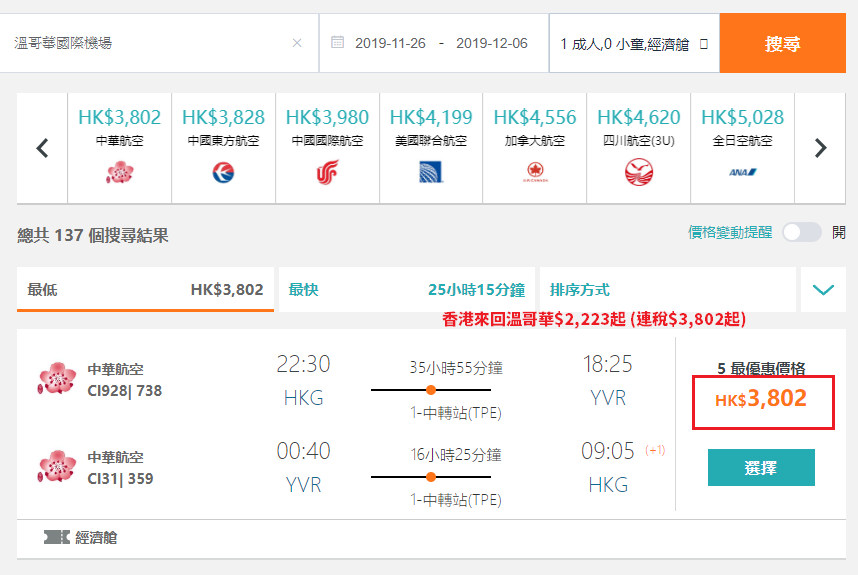Screen dimensions: 858x575
Task: Click outbound departure time 22:30
Action: point(303,364)
